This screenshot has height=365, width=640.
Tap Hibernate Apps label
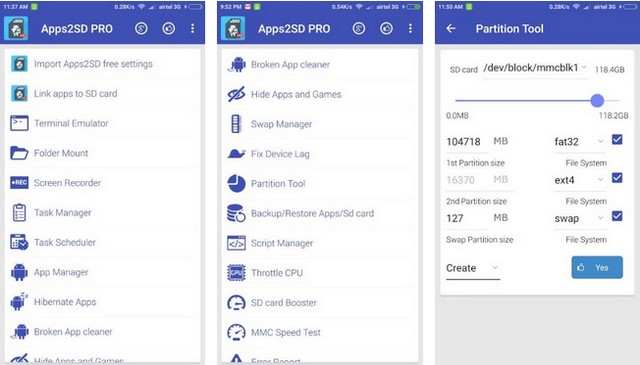coord(65,302)
